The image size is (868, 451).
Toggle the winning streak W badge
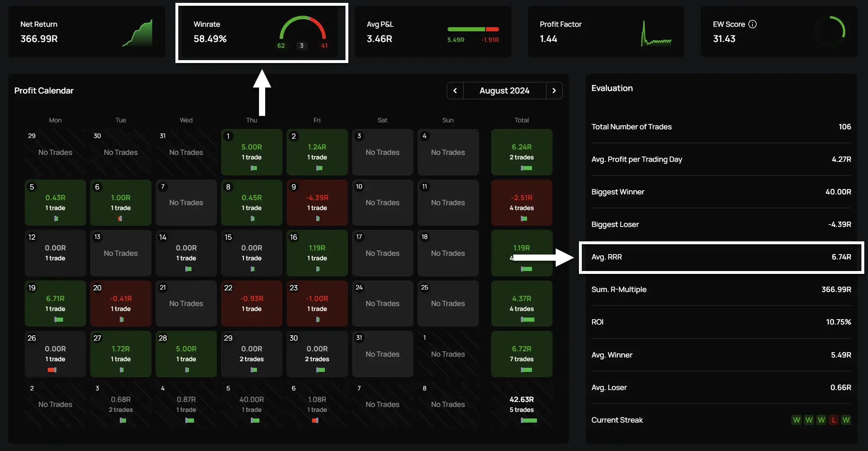click(797, 420)
